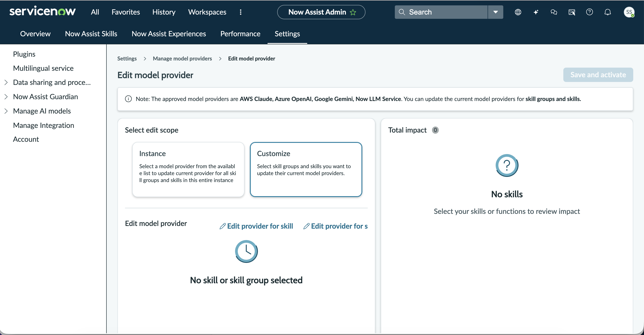Open the help question mark icon
This screenshot has height=335, width=644.
point(590,12)
